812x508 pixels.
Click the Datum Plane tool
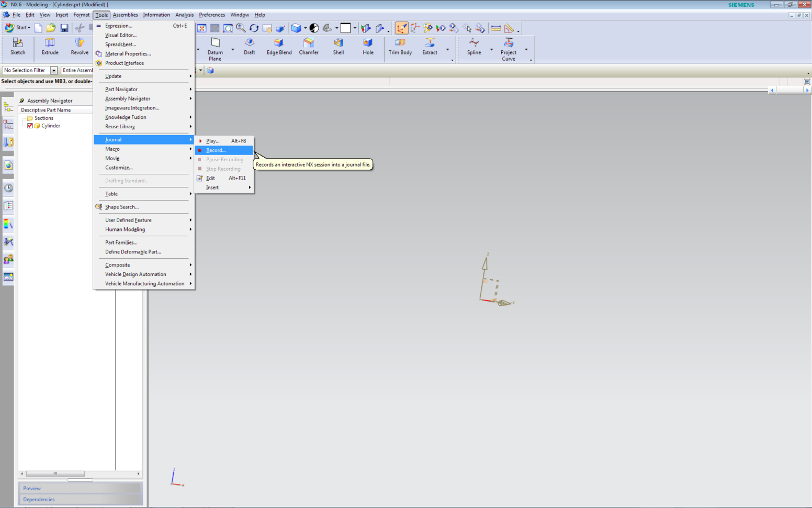(215, 49)
